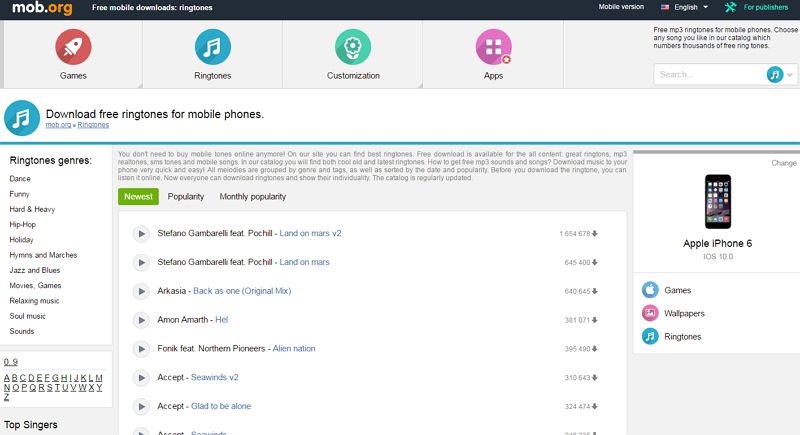Image resolution: width=800 pixels, height=435 pixels.
Task: Click the large Ringtones heading icon
Action: click(x=22, y=118)
